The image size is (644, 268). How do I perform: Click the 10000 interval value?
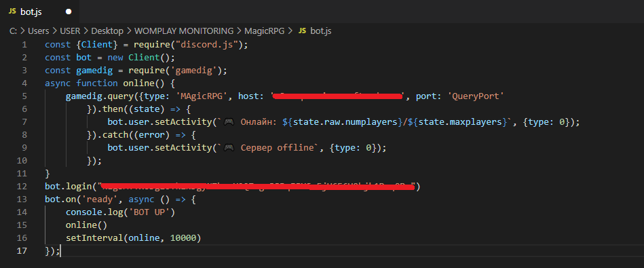[x=183, y=237]
